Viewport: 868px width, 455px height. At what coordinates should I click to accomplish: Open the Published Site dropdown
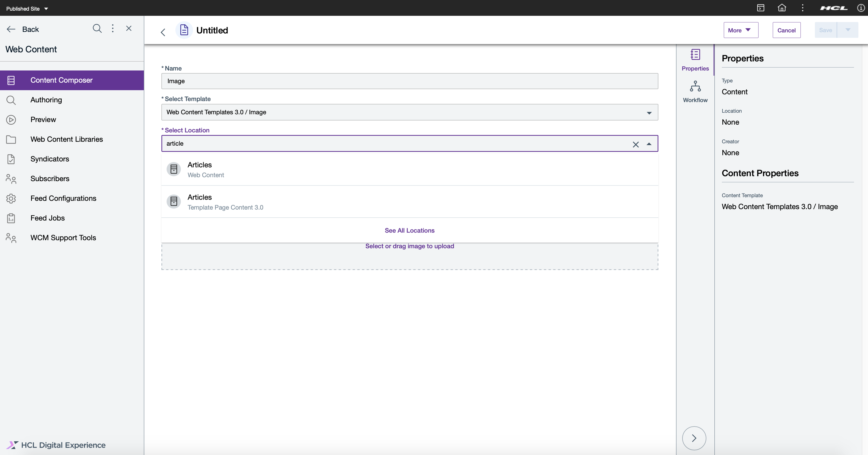click(x=27, y=9)
